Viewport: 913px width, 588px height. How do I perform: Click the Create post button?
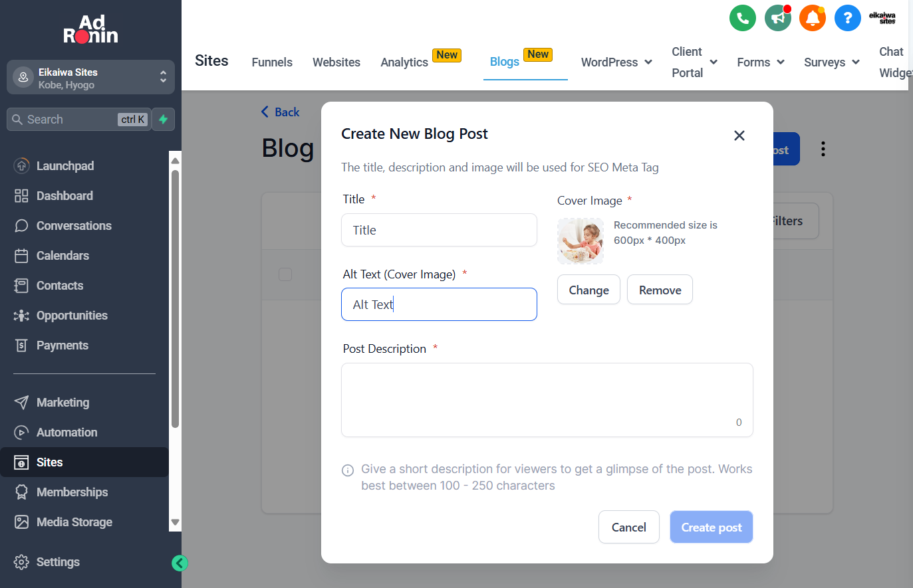pyautogui.click(x=711, y=527)
